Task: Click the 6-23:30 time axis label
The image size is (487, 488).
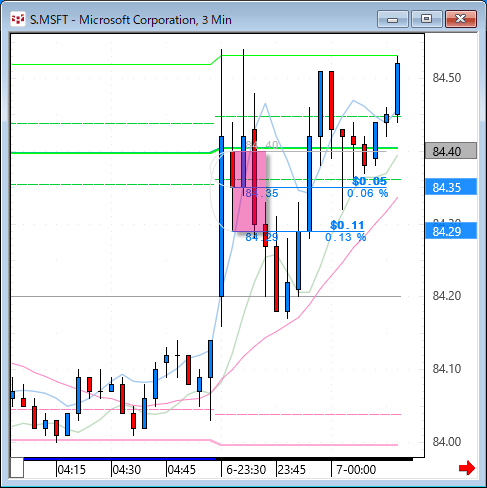Action: click(x=246, y=470)
